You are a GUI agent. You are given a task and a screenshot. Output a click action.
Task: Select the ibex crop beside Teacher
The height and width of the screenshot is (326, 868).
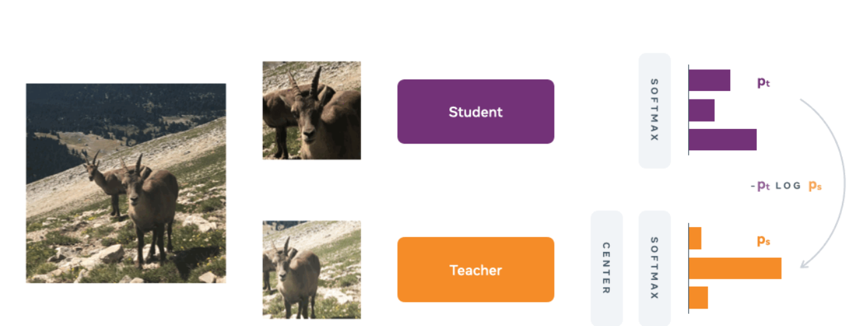pyautogui.click(x=312, y=269)
